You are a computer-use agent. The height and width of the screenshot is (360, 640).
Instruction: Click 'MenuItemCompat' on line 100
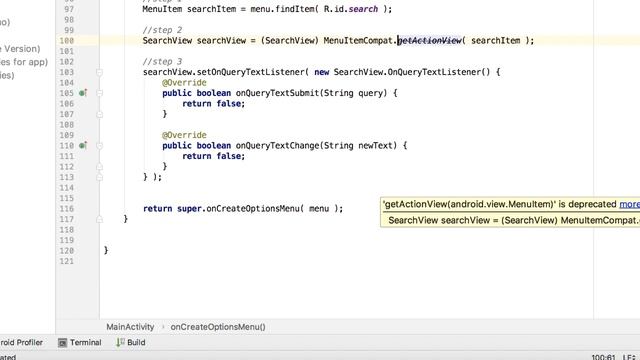[x=358, y=40]
